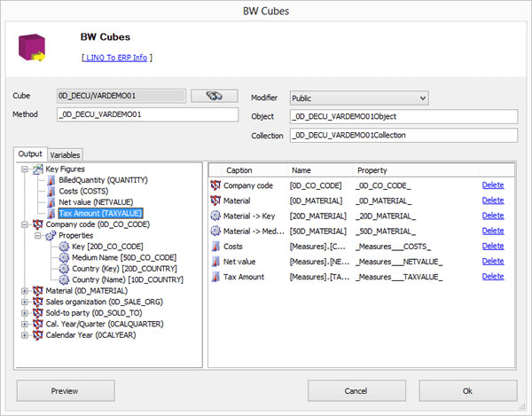Viewport: 532px width, 416px height.
Task: Switch to the Variables tab
Action: tap(64, 153)
